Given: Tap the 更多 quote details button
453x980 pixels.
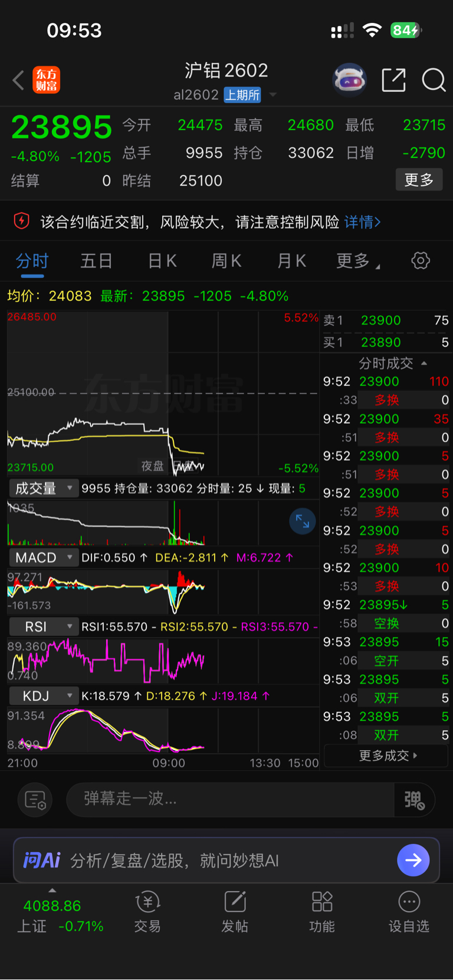Looking at the screenshot, I should 419,180.
